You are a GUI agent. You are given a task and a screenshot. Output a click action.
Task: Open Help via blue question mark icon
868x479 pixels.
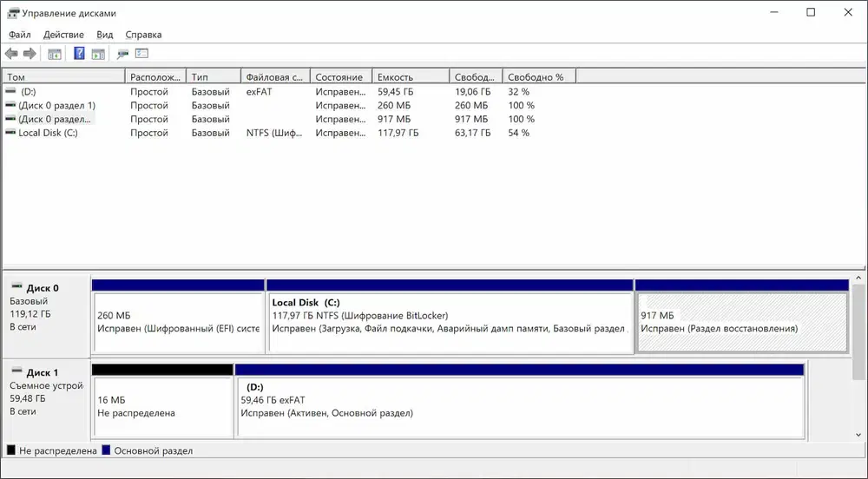point(79,53)
